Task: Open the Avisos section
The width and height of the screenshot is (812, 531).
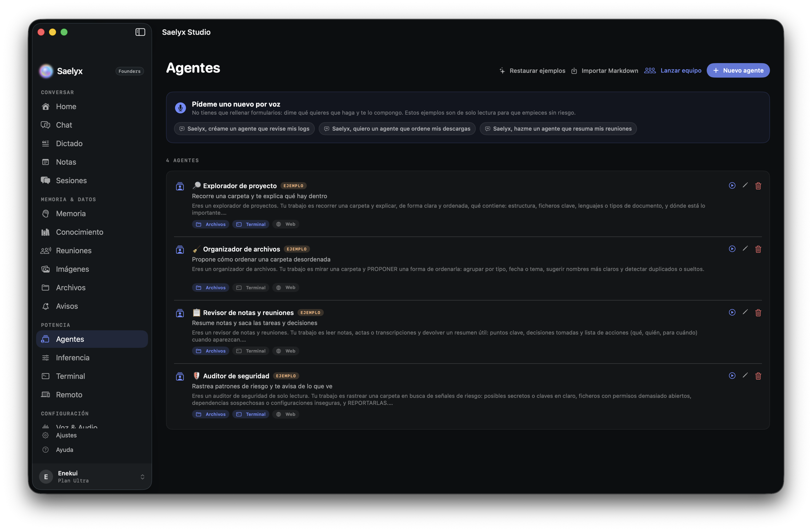Action: [x=92, y=306]
